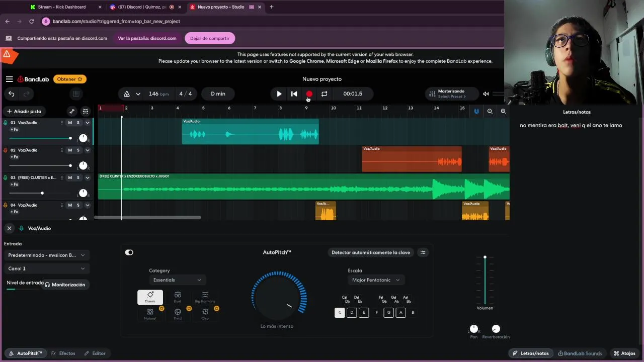Solo track 04 Voz/Audio
The width and height of the screenshot is (644, 362).
78,205
